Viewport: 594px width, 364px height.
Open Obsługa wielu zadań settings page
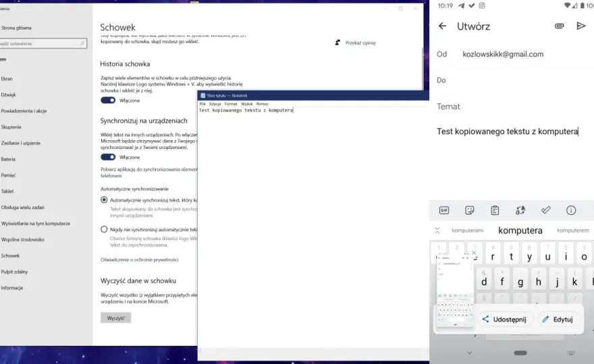pyautogui.click(x=23, y=208)
